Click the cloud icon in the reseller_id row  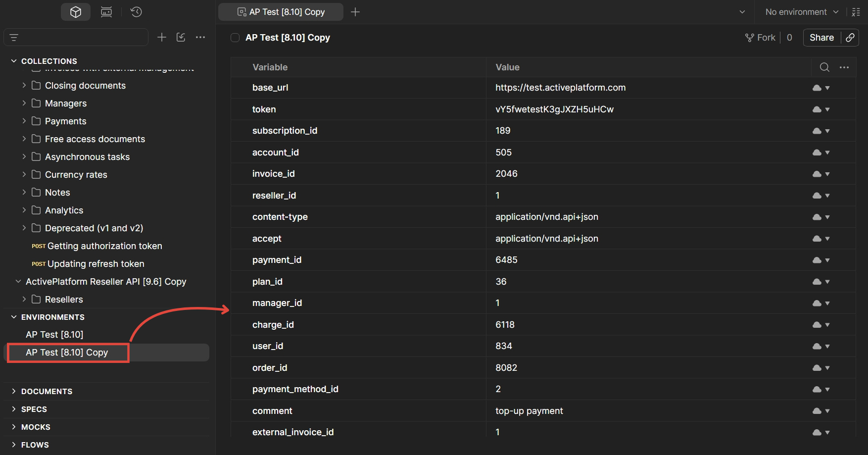tap(817, 196)
